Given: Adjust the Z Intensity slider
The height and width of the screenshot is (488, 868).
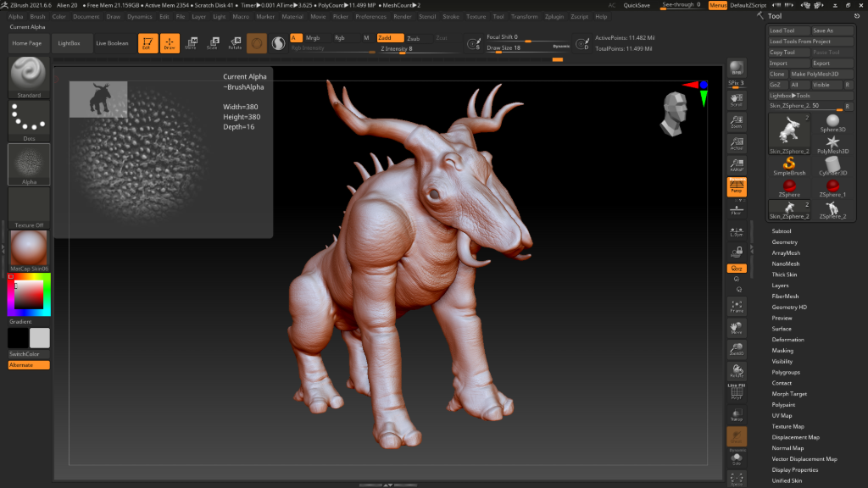Looking at the screenshot, I should point(420,48).
